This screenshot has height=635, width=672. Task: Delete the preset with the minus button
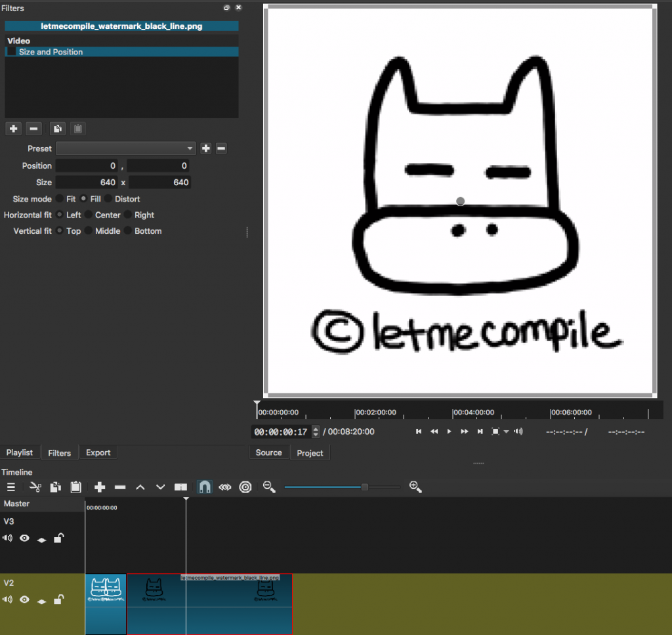click(x=221, y=148)
